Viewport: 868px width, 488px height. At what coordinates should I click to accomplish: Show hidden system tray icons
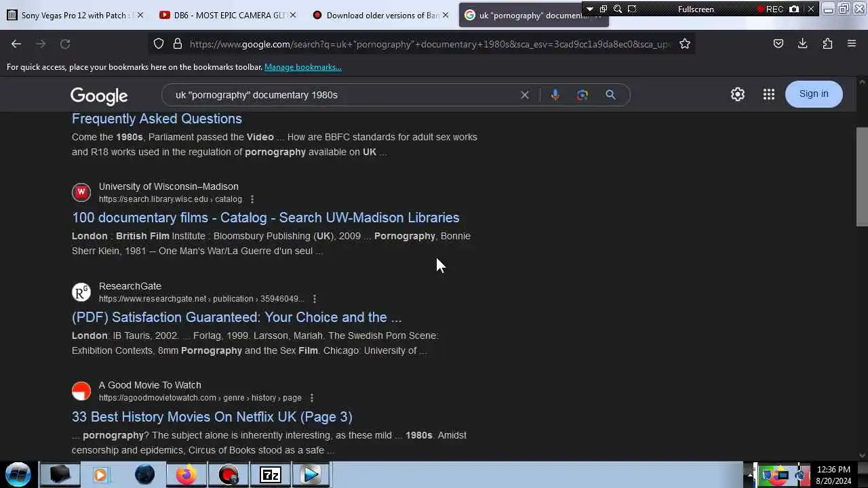(x=749, y=474)
